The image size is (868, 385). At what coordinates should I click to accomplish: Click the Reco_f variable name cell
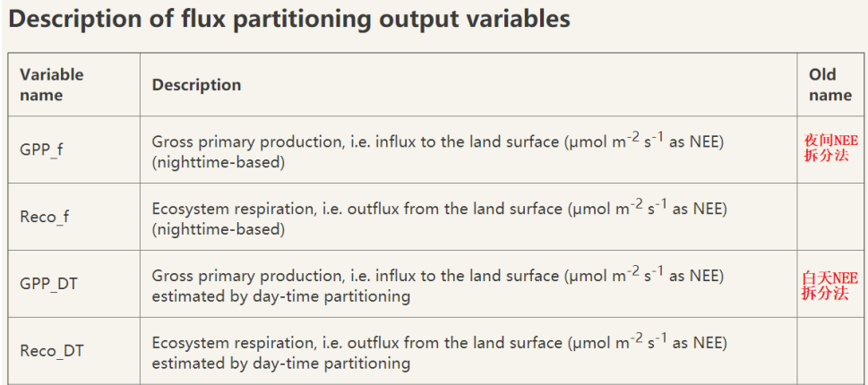[x=45, y=218]
